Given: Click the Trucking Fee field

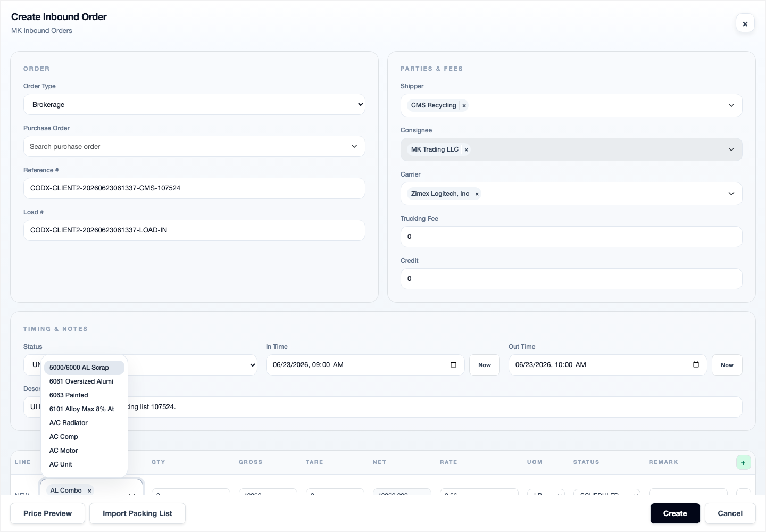Looking at the screenshot, I should pos(571,237).
